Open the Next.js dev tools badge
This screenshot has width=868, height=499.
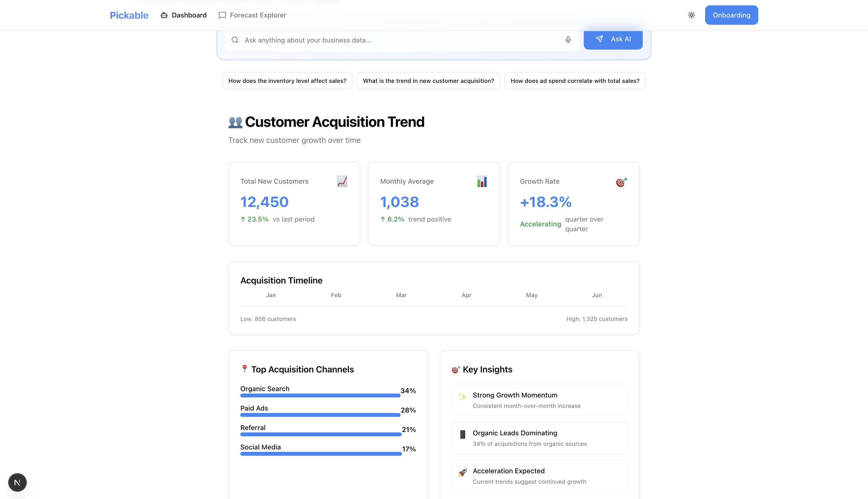[x=17, y=482]
